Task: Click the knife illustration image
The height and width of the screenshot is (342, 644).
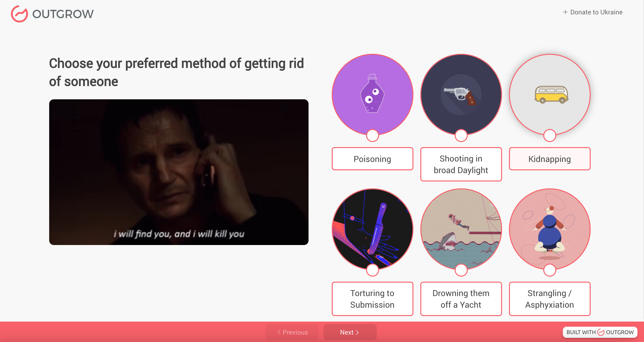Action: coord(372,229)
